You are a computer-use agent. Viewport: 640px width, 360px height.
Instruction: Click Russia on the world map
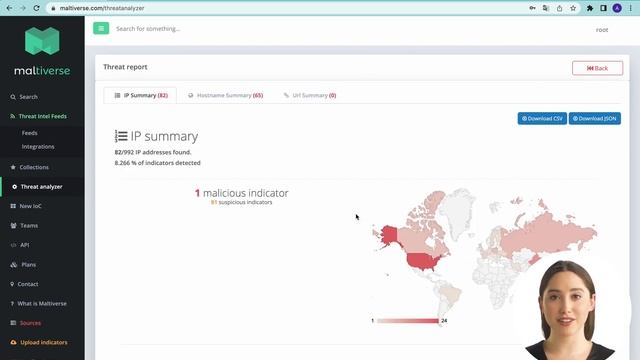tap(547, 235)
